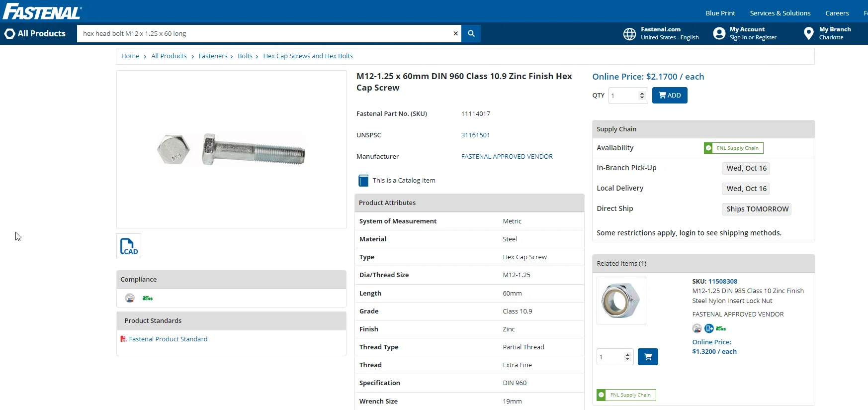This screenshot has height=410, width=868.
Task: Click into the search input field
Action: click(263, 34)
